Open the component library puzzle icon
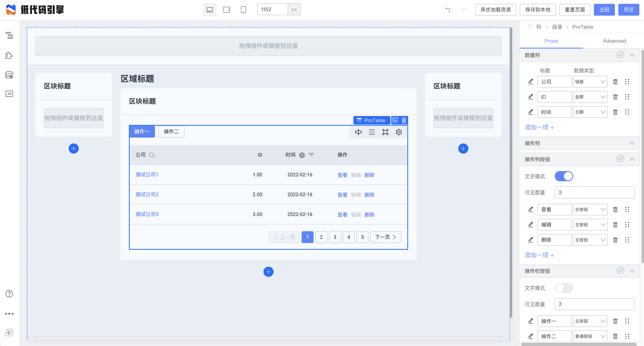The image size is (644, 346). pos(9,55)
